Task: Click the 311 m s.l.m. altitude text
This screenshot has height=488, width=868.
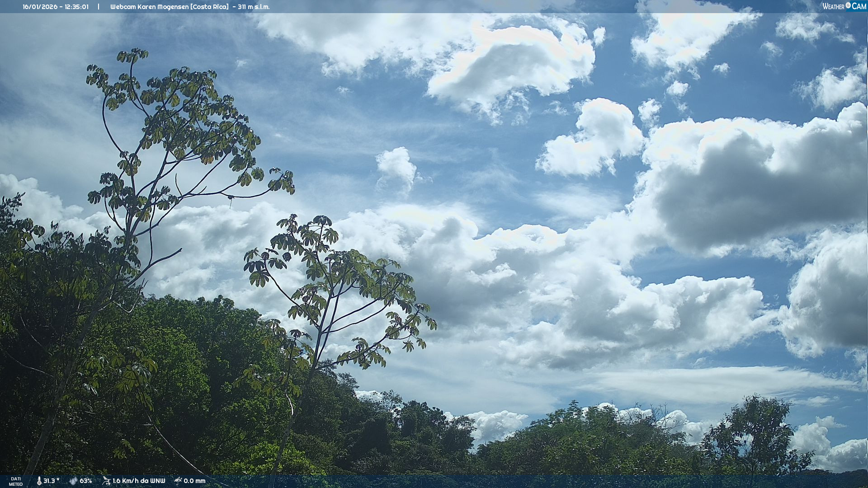Action: tap(254, 7)
